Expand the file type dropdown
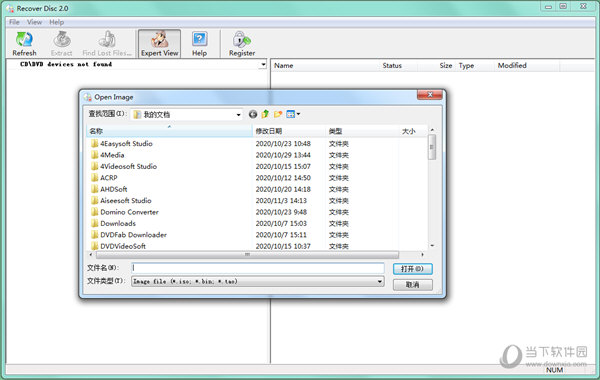Viewport: 600px width, 380px height. pyautogui.click(x=380, y=282)
